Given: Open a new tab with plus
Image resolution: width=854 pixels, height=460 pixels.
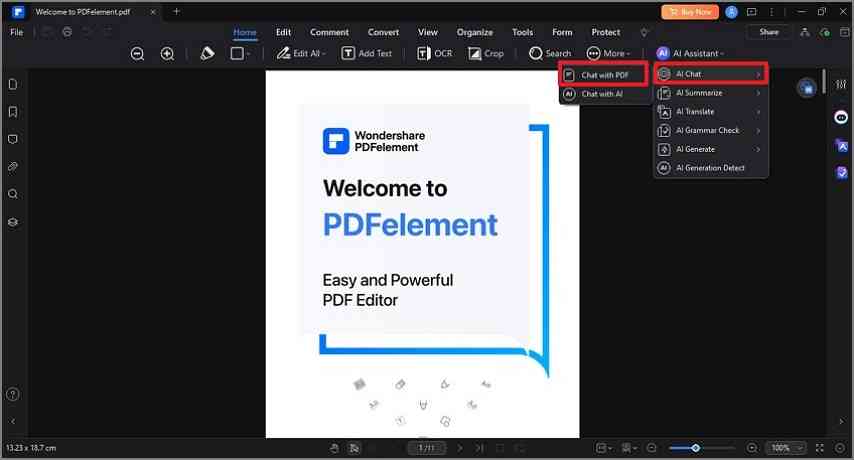Looking at the screenshot, I should [176, 11].
